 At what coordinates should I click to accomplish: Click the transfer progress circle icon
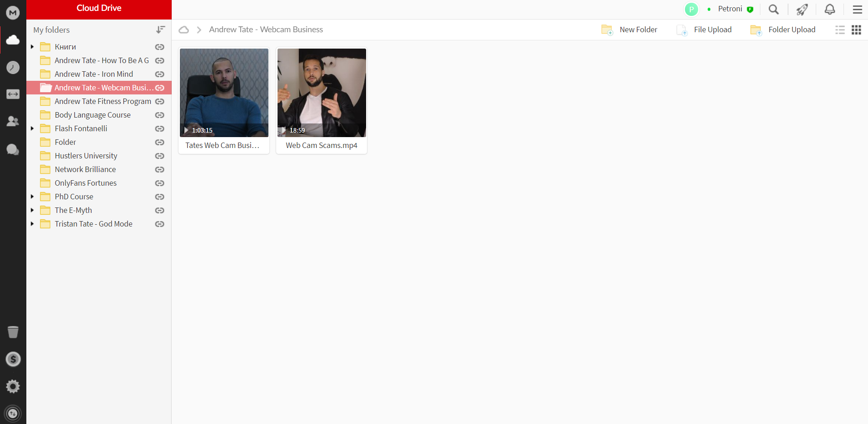click(x=13, y=414)
